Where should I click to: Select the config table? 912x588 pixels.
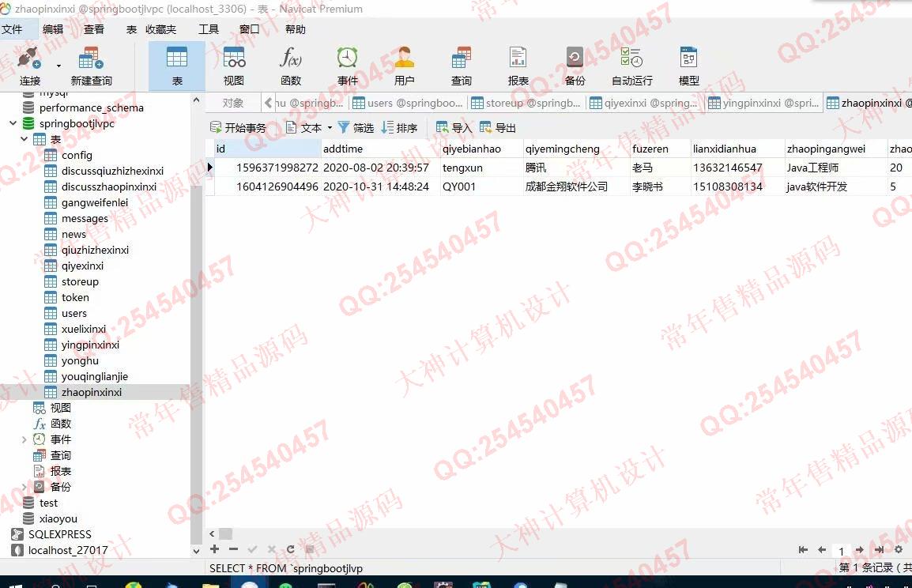point(77,155)
